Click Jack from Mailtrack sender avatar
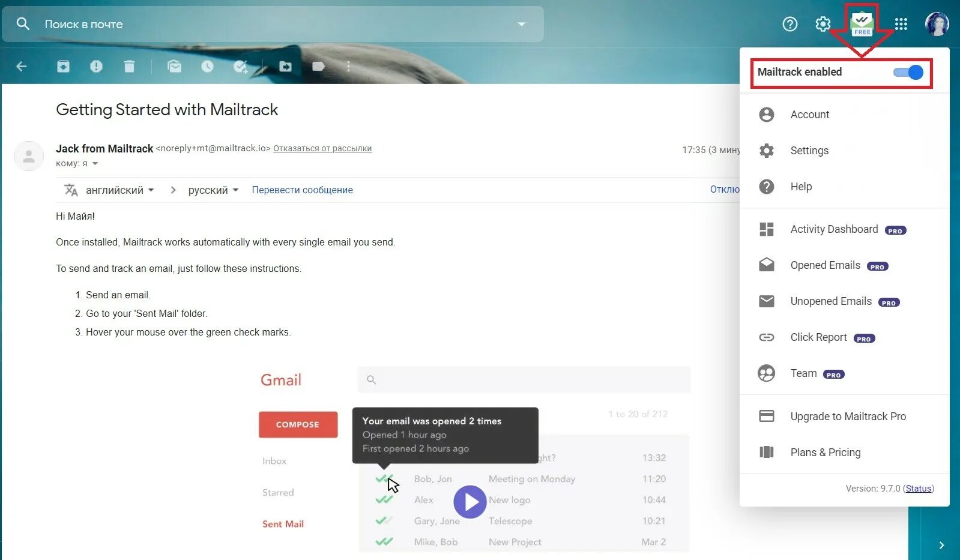 (28, 156)
